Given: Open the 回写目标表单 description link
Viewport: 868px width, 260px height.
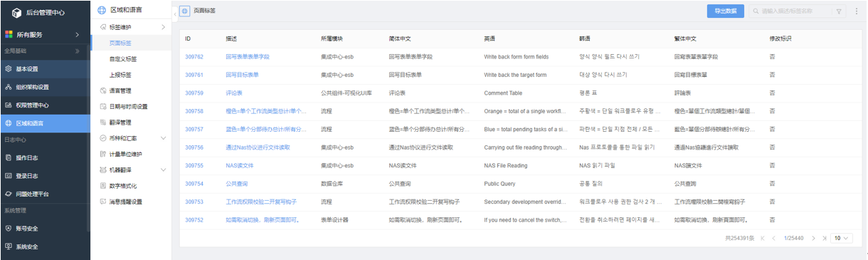Looking at the screenshot, I should point(242,74).
